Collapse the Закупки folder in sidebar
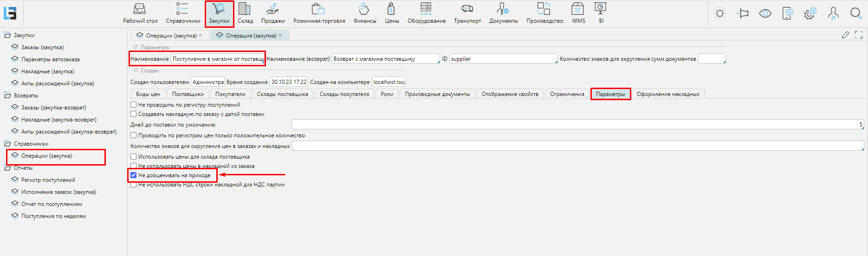Viewport: 868px width, 256px height. click(x=7, y=35)
